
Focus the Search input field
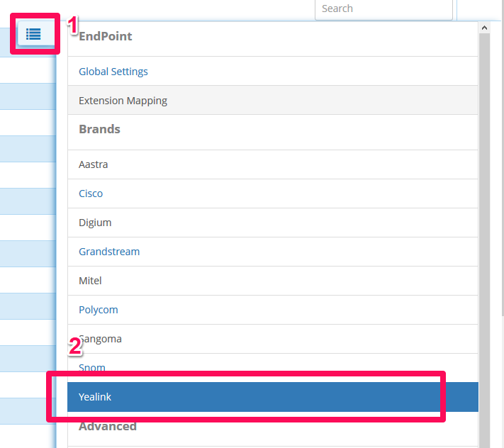pos(383,9)
